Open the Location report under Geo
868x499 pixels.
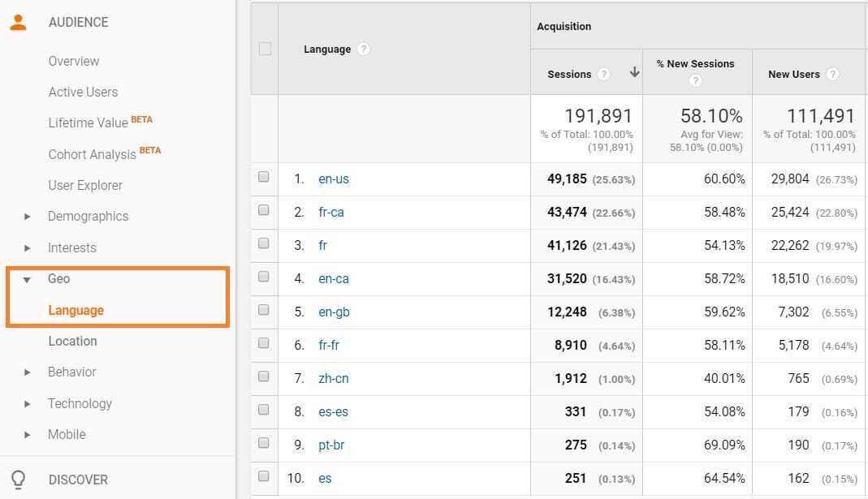point(72,342)
